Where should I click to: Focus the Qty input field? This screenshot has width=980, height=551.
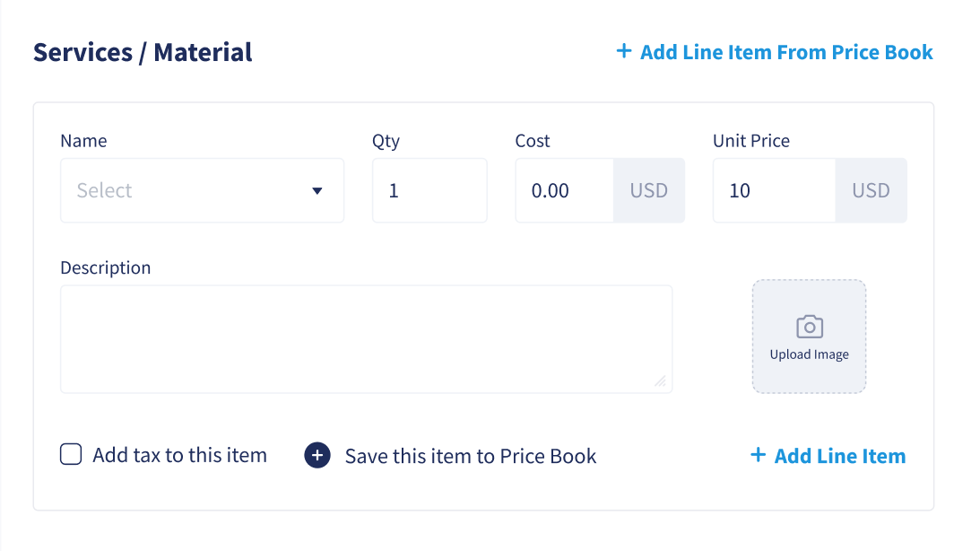pos(429,190)
